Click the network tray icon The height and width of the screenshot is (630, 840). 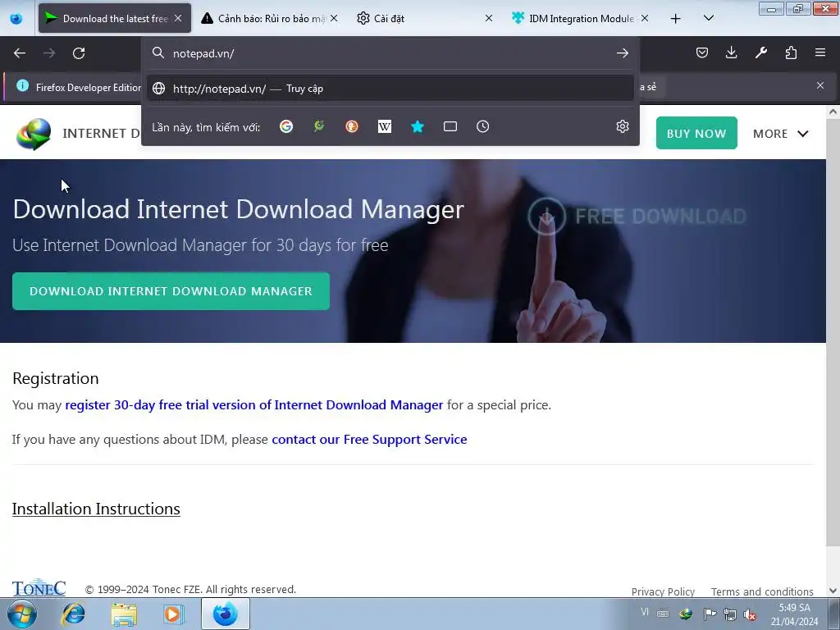point(729,614)
